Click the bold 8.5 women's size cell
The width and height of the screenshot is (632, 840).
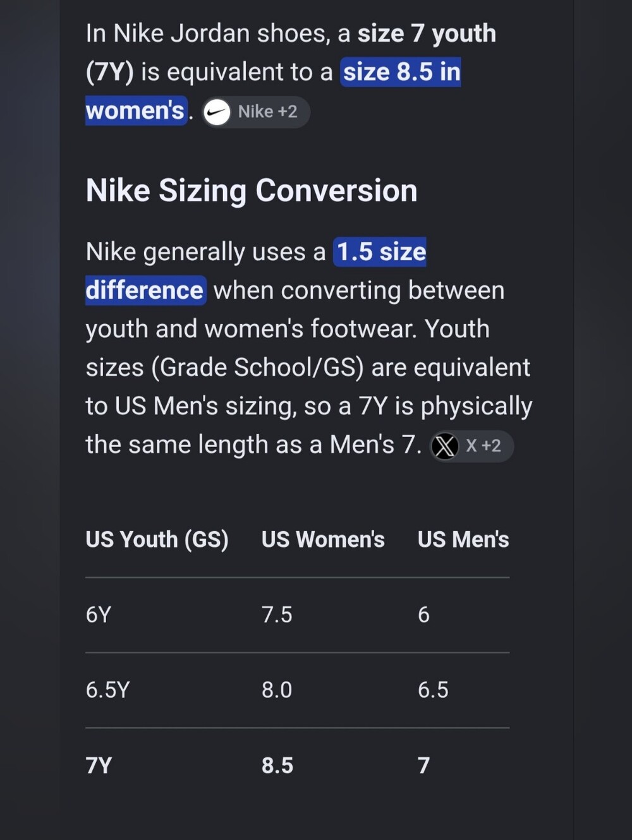277,765
